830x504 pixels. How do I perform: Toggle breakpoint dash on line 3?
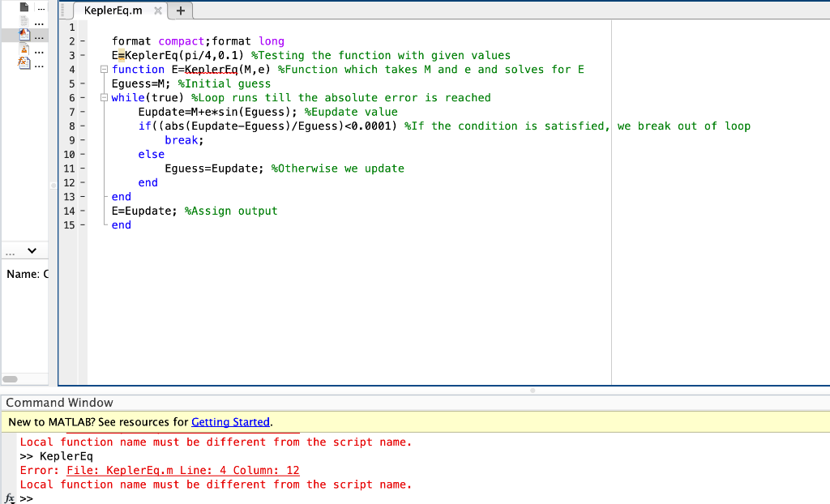83,55
